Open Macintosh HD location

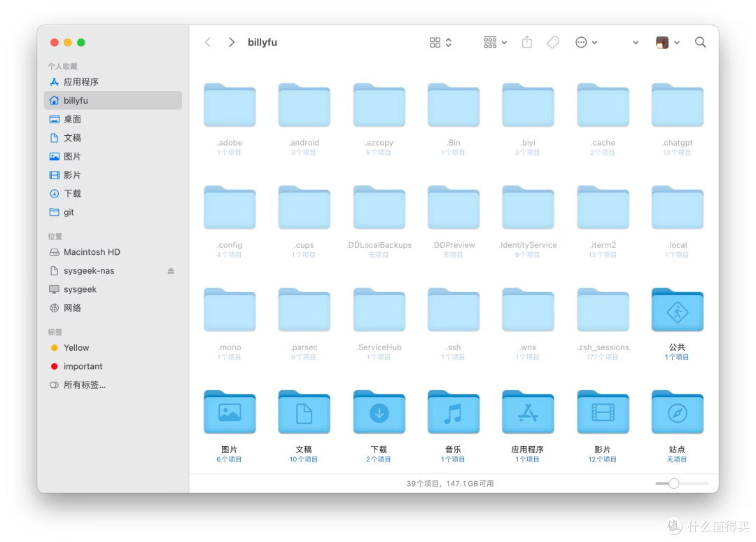[113, 252]
